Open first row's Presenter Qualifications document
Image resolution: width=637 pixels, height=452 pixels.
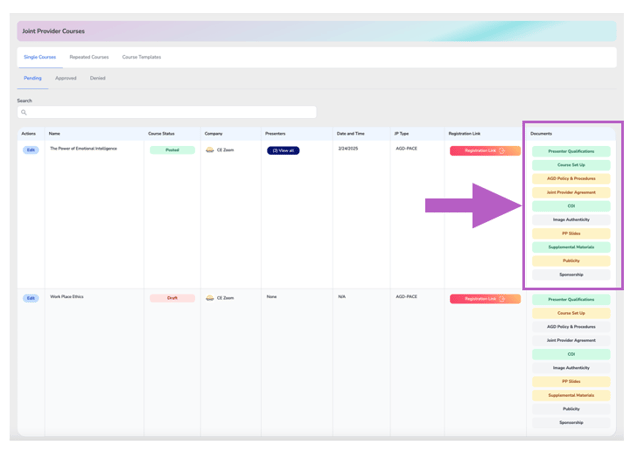click(571, 152)
